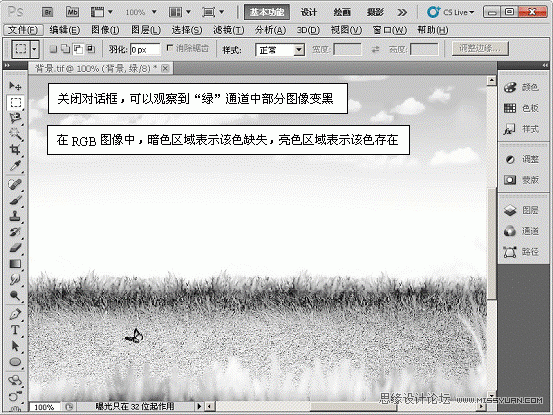Open the status bar info flyout arrow
This screenshot has height=415, width=553.
tap(199, 407)
